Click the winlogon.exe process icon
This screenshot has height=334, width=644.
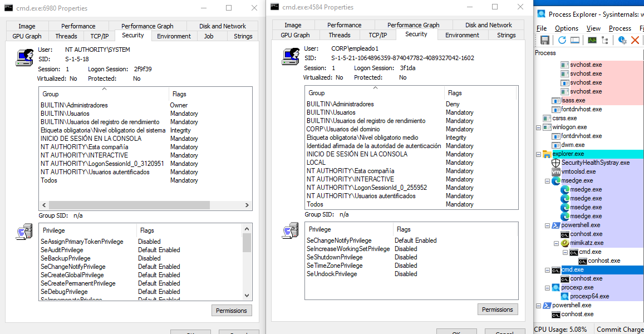(x=547, y=127)
